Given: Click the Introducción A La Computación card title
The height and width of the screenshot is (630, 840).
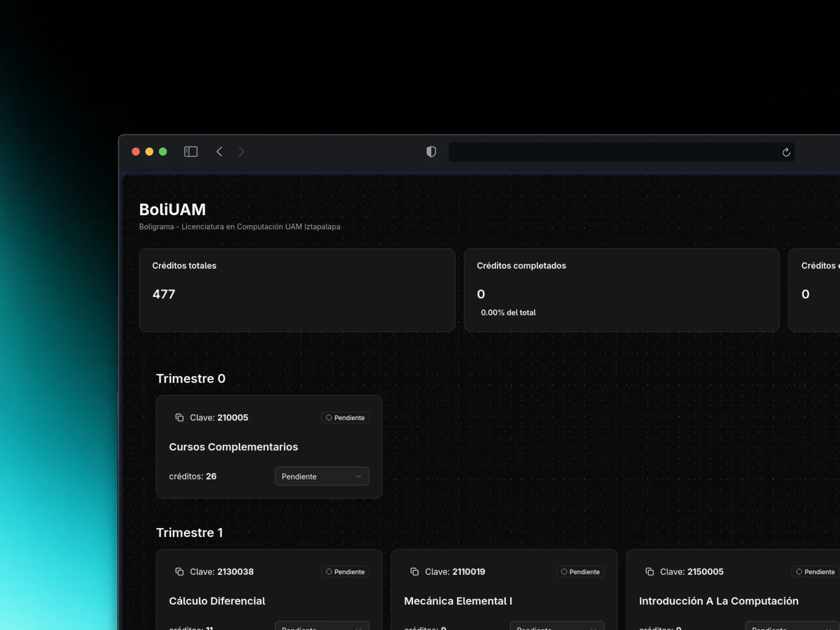Looking at the screenshot, I should pos(718,601).
